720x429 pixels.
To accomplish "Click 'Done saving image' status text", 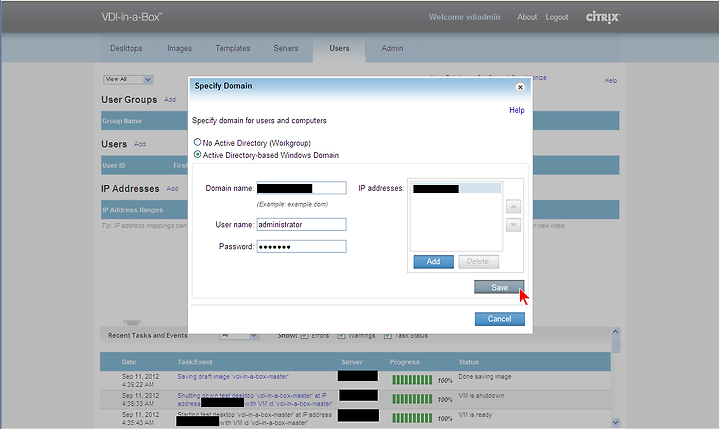I will [x=484, y=377].
